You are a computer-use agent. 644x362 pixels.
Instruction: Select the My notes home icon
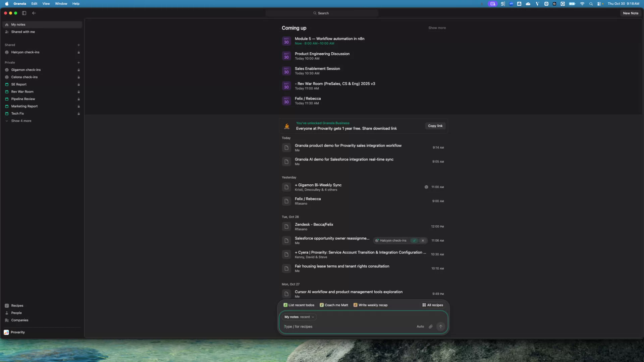[7, 24]
